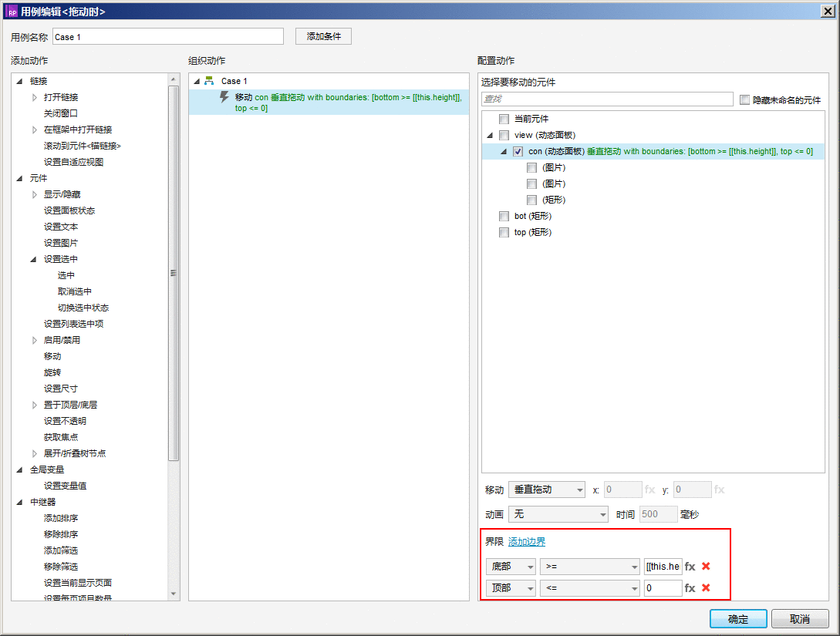Image resolution: width=840 pixels, height=636 pixels.
Task: Click the 查找 search field
Action: (607, 99)
